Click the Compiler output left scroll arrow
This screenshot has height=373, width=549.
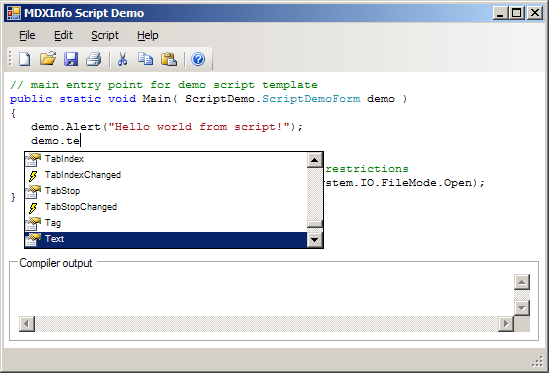tap(27, 324)
